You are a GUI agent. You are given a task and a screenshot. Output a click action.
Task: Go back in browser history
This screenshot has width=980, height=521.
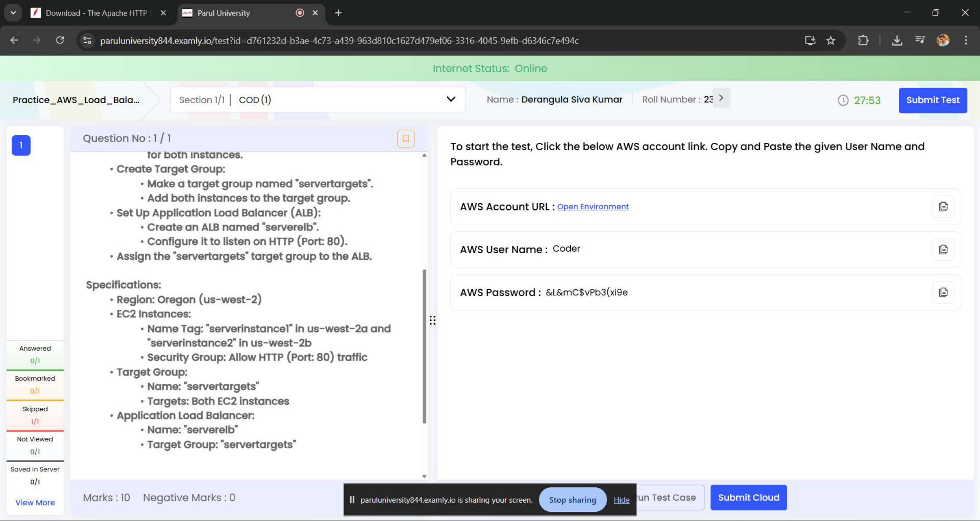[14, 40]
